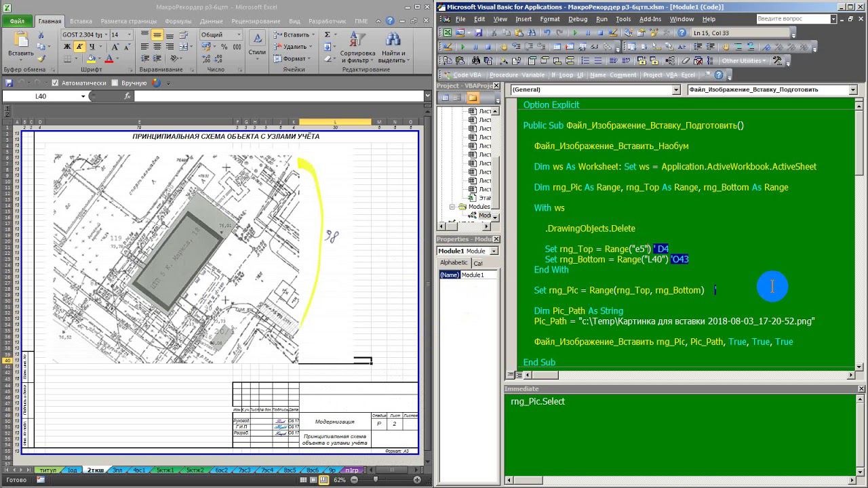Screen dimensions: 868x488
Task: Expand the font name GOST 2.304 dropdown
Action: click(106, 35)
